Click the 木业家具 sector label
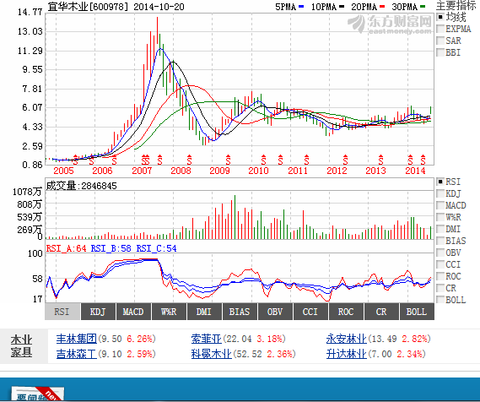Viewport: 480px width, 402px height. pyautogui.click(x=21, y=346)
